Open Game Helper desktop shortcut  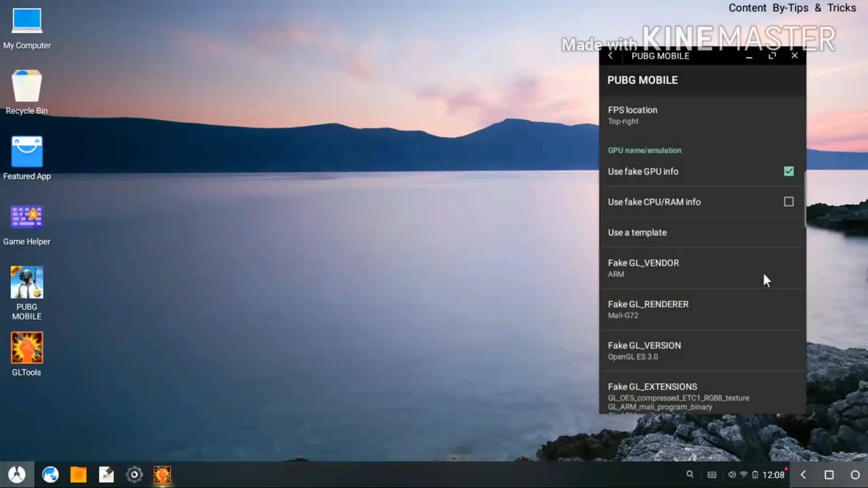27,225
